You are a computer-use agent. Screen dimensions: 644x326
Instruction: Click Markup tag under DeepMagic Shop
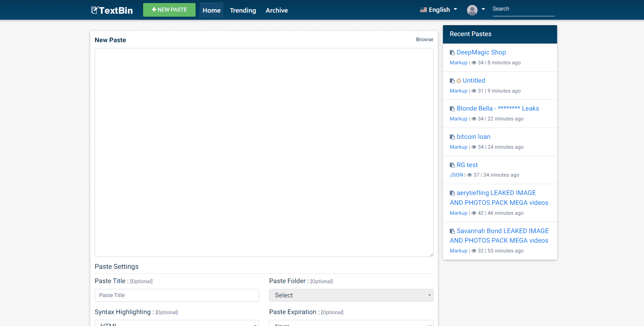458,63
